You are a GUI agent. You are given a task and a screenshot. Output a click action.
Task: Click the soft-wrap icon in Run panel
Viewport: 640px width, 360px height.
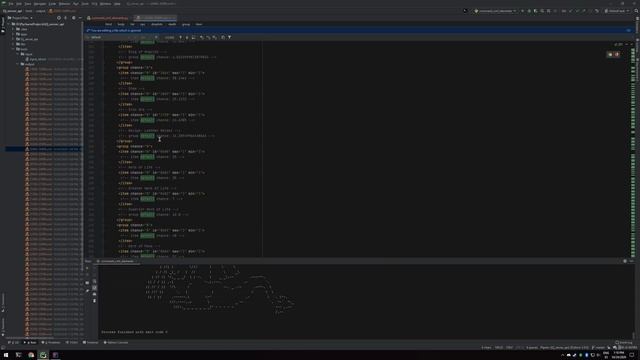[95, 281]
